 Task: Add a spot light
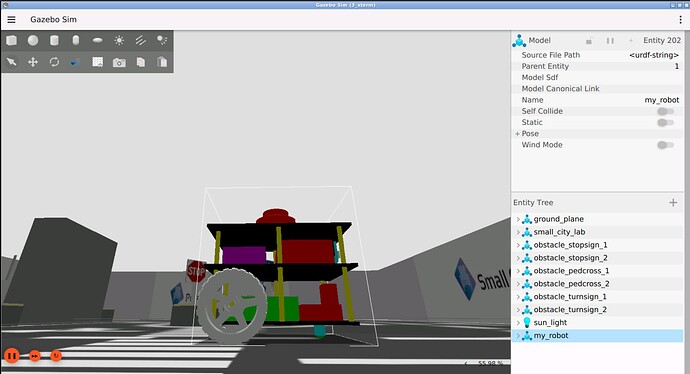(162, 40)
